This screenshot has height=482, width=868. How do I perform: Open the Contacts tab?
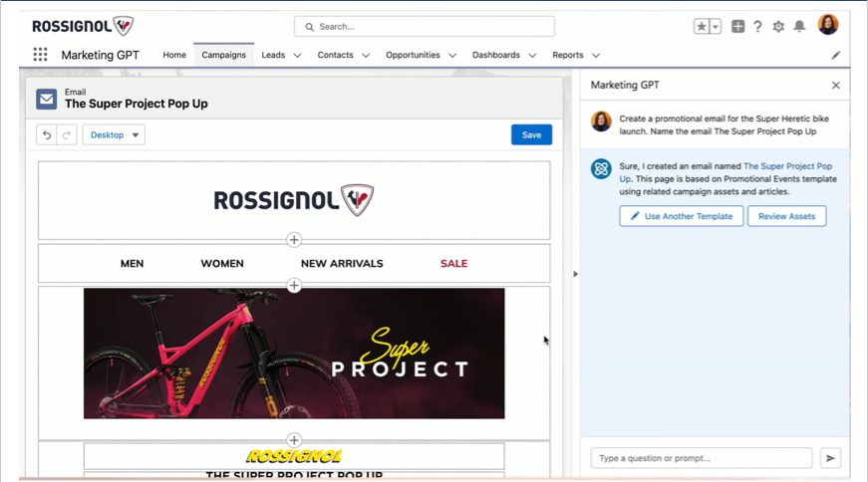(335, 55)
